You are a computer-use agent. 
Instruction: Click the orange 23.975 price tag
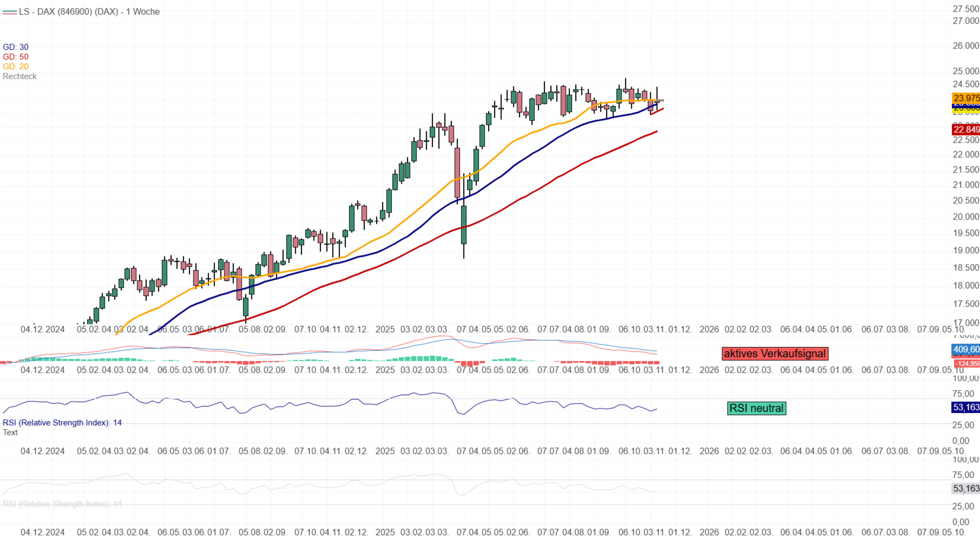point(966,98)
